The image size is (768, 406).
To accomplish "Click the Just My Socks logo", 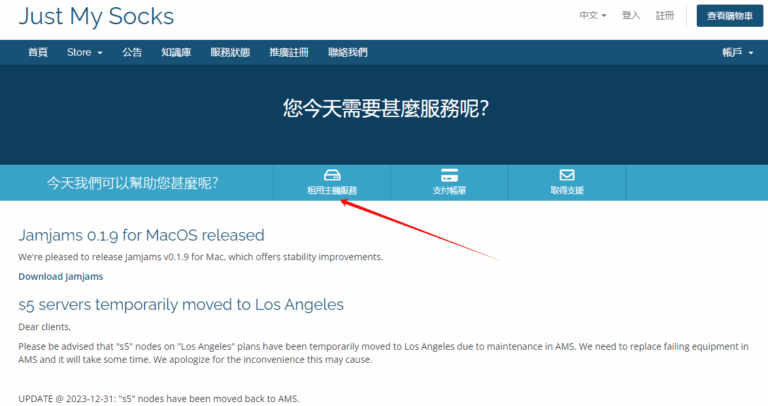I will [96, 17].
